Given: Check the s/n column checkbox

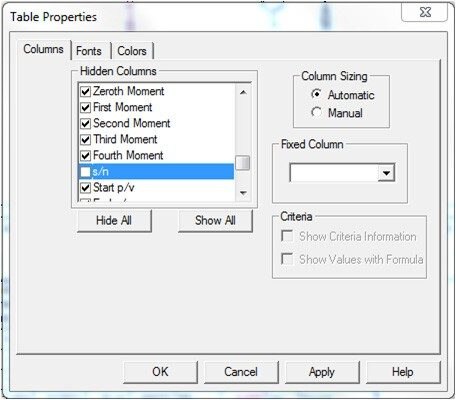Looking at the screenshot, I should coord(86,172).
